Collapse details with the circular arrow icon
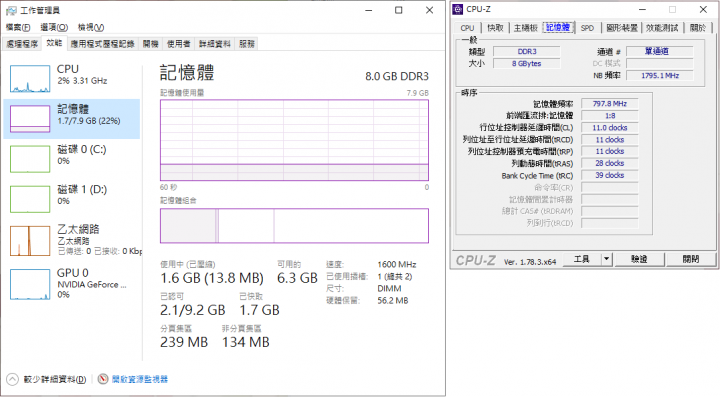This screenshot has height=397, width=720. coord(12,379)
